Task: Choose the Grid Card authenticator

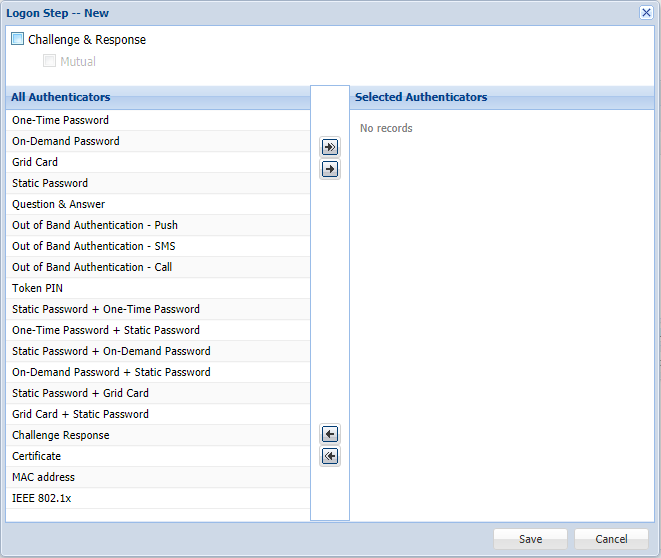Action: (x=35, y=162)
